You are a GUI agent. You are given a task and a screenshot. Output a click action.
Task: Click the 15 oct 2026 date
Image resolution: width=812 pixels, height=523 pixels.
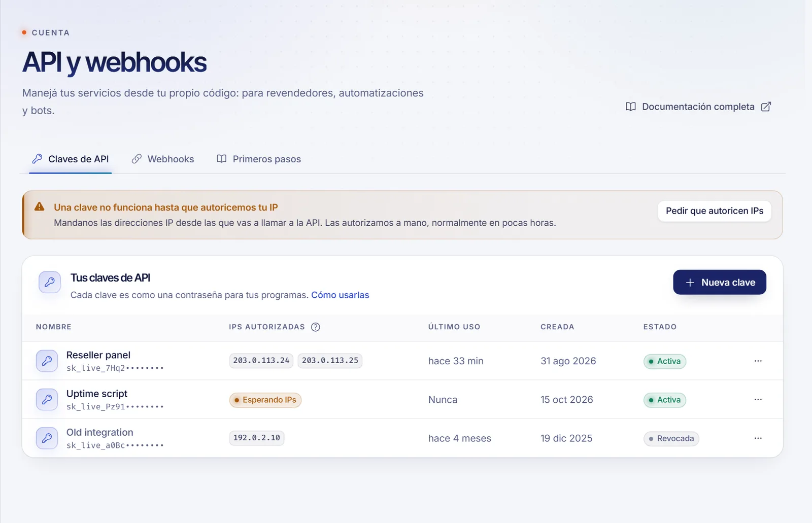click(x=567, y=400)
